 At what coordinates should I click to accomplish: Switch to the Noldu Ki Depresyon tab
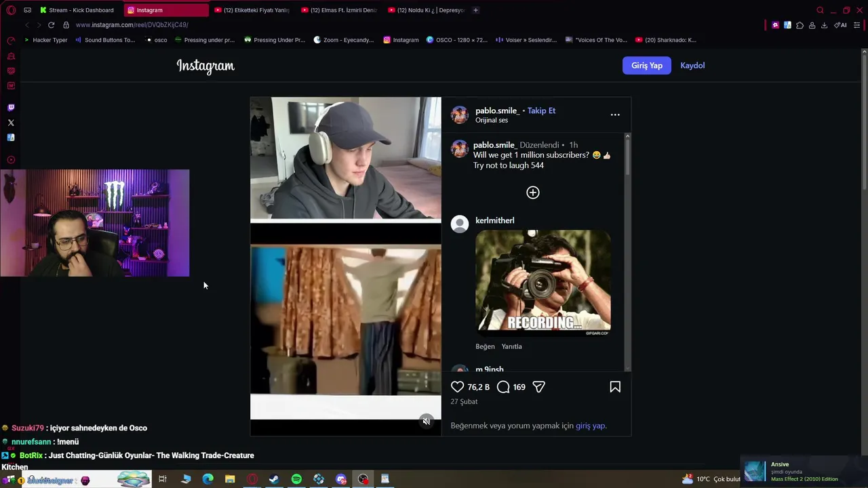click(427, 10)
